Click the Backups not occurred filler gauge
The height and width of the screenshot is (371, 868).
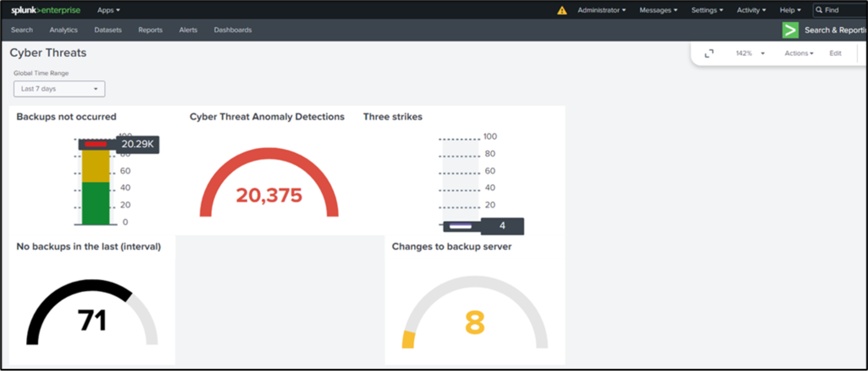pyautogui.click(x=96, y=182)
